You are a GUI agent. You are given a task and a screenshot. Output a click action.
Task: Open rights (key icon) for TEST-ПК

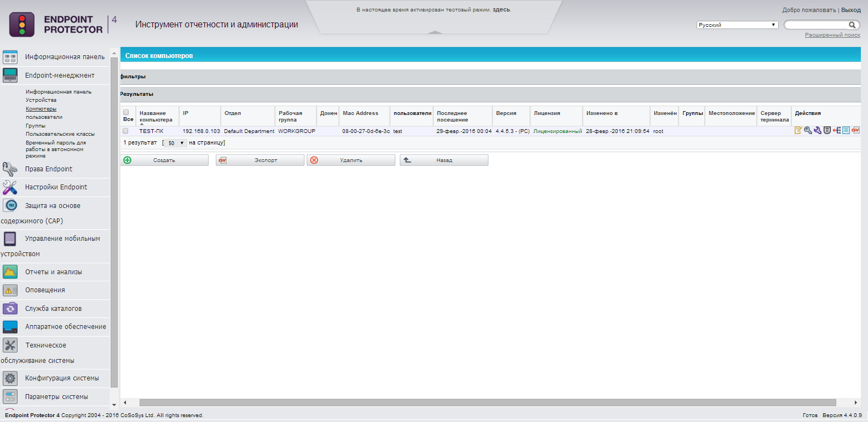808,130
